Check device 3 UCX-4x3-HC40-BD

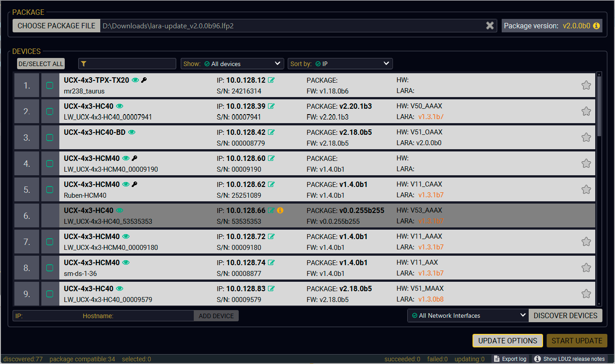(50, 138)
